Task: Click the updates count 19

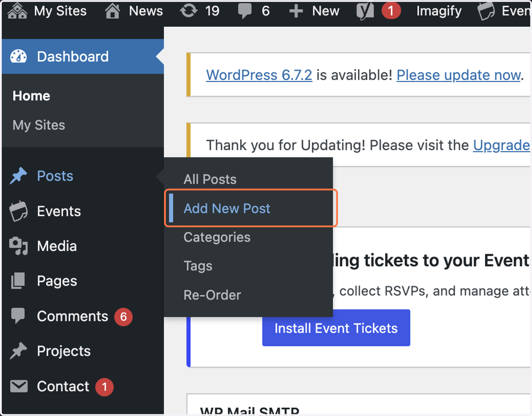Action: 212,11
